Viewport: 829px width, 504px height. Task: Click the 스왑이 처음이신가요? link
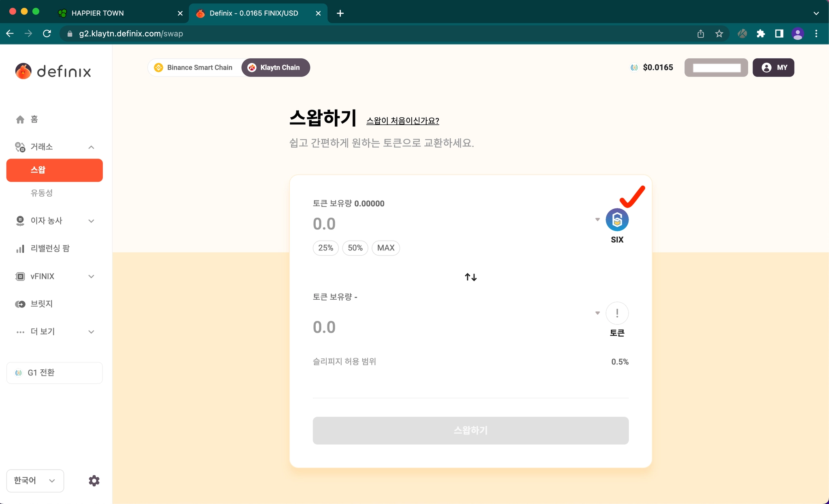(x=402, y=121)
